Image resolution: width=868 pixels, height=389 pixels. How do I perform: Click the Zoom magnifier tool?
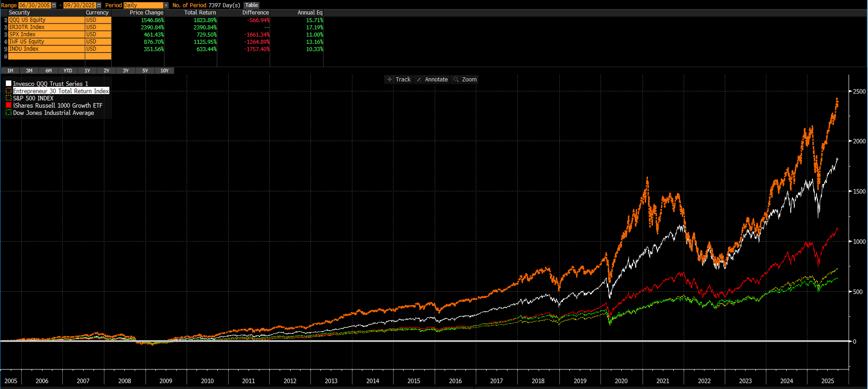465,80
